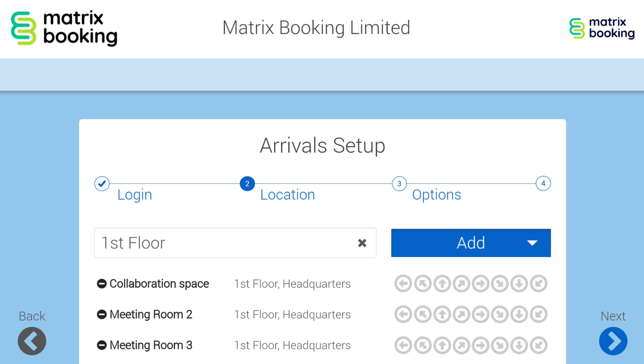Go to the Login step
This screenshot has height=364, width=644.
(x=134, y=194)
